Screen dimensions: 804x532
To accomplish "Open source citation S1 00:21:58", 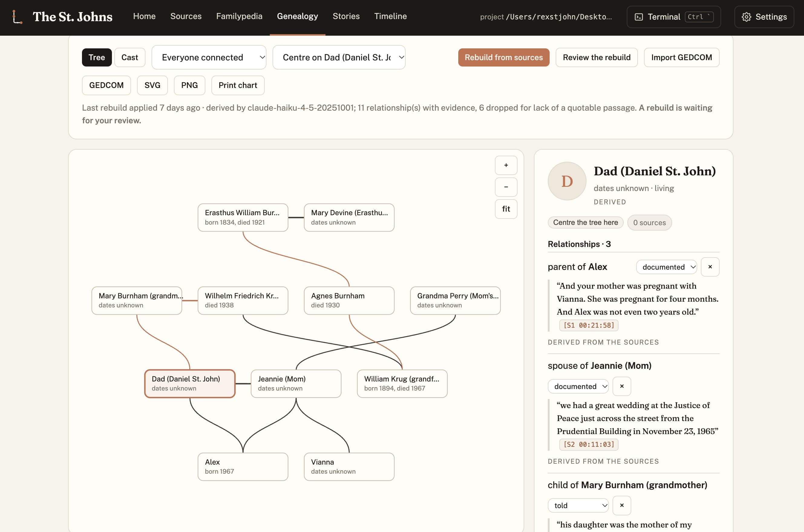I will (x=589, y=325).
